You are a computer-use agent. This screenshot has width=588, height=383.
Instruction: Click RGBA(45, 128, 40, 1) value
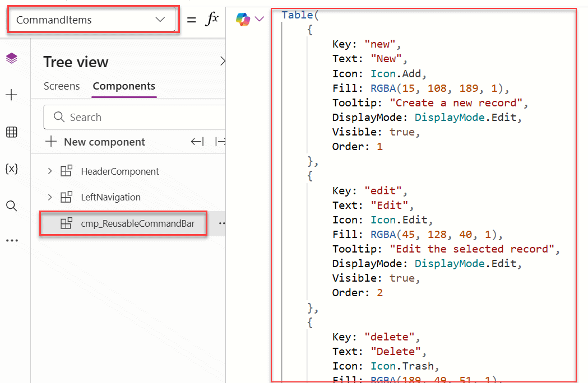(x=433, y=235)
